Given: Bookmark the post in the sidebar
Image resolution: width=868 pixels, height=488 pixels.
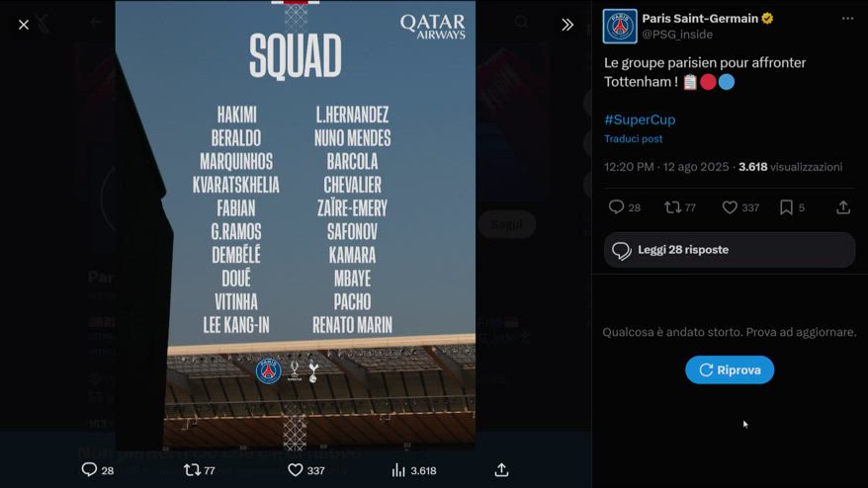Looking at the screenshot, I should pyautogui.click(x=786, y=207).
